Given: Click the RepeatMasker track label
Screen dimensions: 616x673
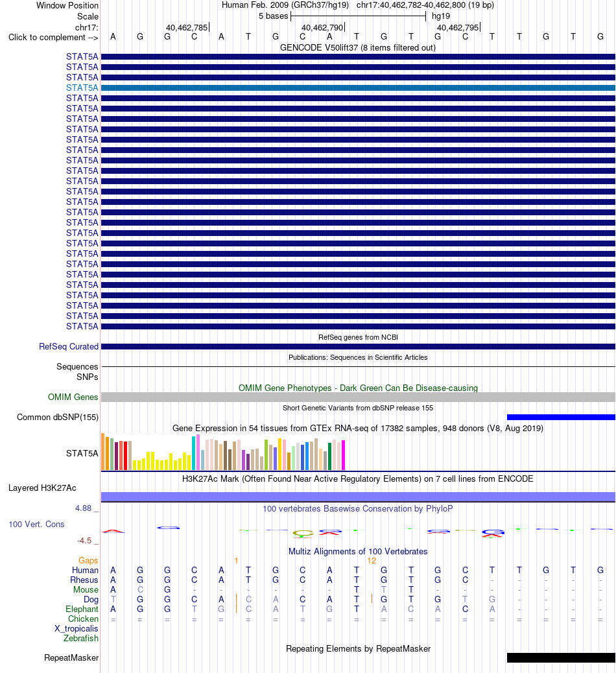Looking at the screenshot, I should coord(71,658).
